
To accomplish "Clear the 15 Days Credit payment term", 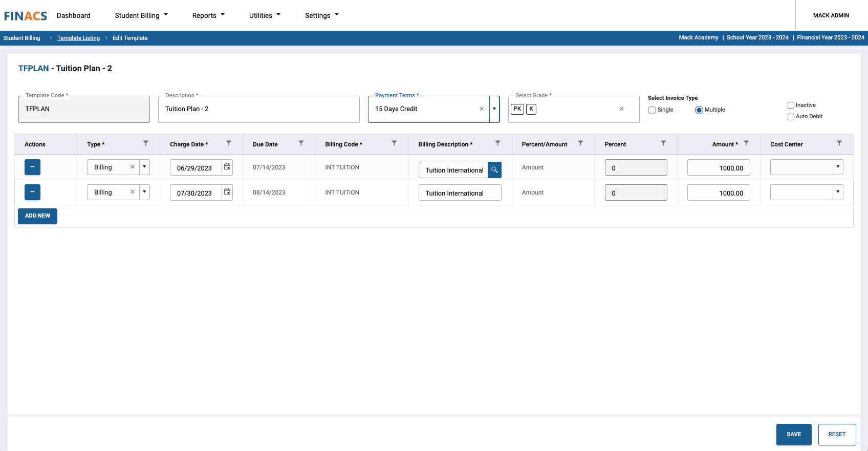I will coord(482,109).
